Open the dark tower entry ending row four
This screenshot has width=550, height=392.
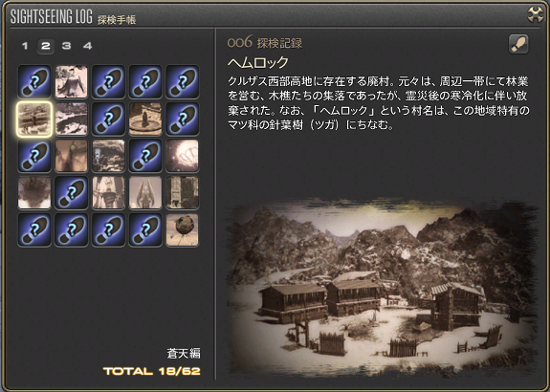[183, 193]
